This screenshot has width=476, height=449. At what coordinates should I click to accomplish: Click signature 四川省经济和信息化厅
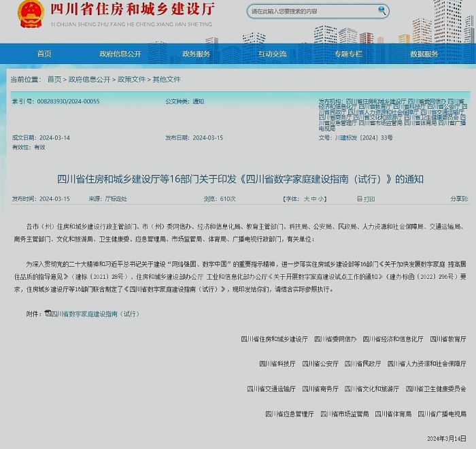click(x=393, y=339)
